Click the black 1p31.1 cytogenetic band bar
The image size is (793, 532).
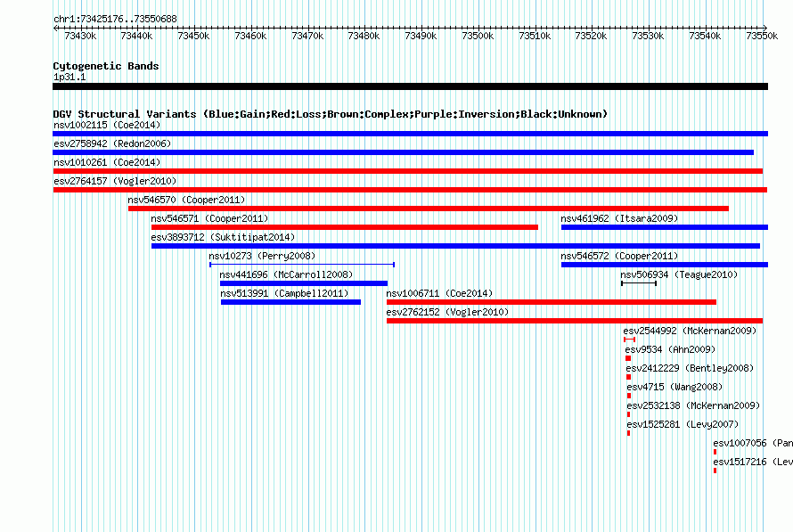[410, 87]
